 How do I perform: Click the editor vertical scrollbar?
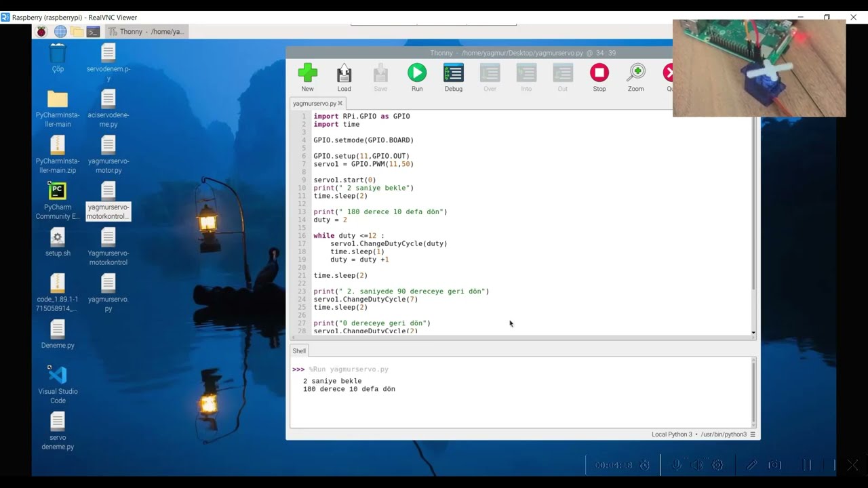click(753, 224)
